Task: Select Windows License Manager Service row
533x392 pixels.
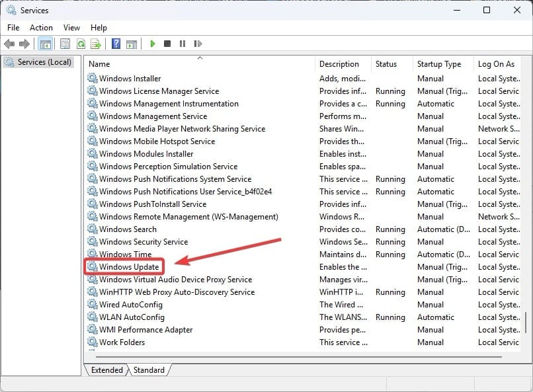Action: click(304, 91)
